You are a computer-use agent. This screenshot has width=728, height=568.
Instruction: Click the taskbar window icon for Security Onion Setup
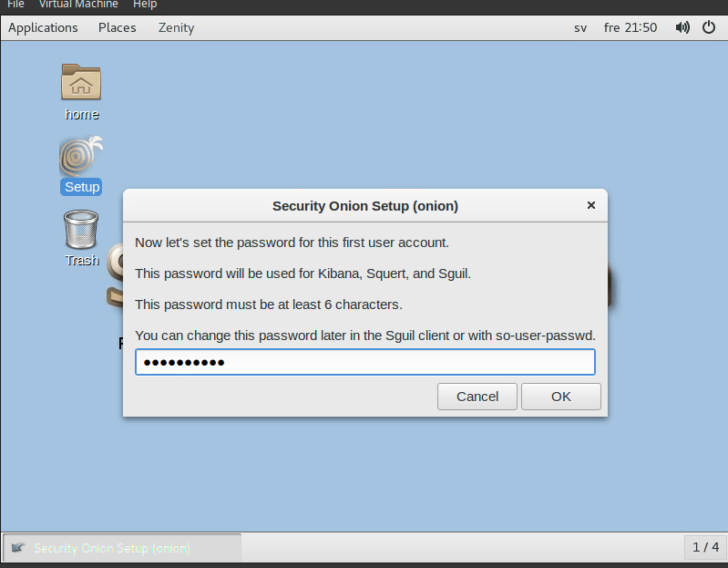18,548
